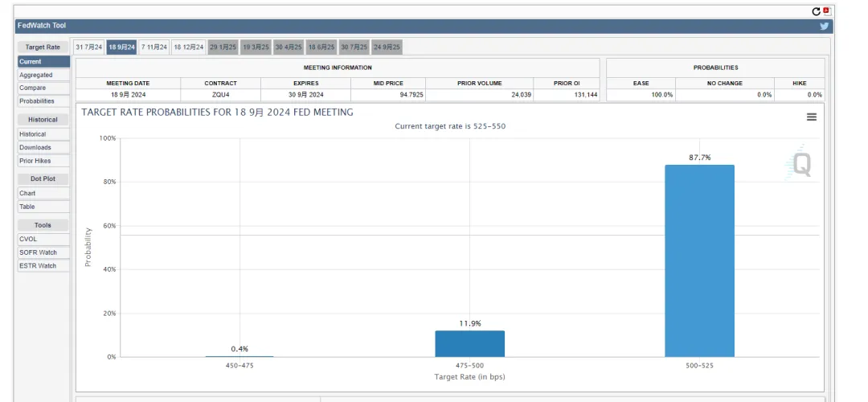Image resolution: width=868 pixels, height=402 pixels.
Task: Click the Dot Plot section header
Action: [43, 178]
